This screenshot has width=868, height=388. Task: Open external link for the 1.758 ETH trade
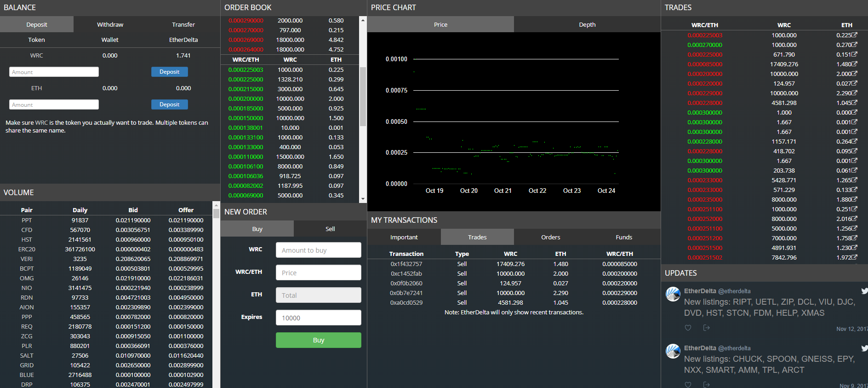click(854, 238)
